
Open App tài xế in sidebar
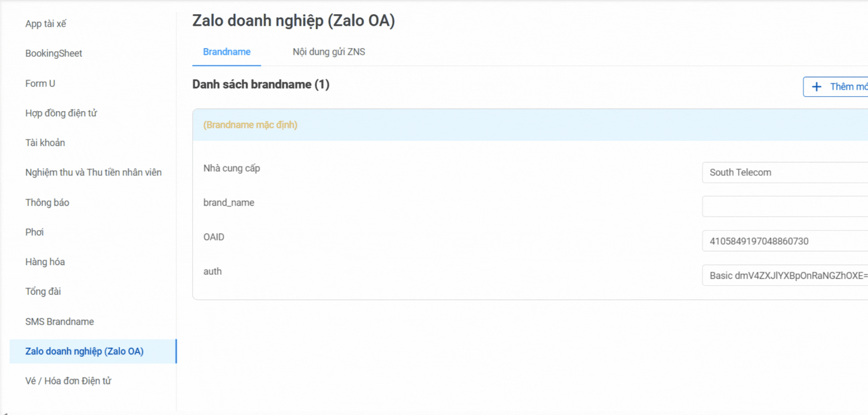tap(46, 24)
